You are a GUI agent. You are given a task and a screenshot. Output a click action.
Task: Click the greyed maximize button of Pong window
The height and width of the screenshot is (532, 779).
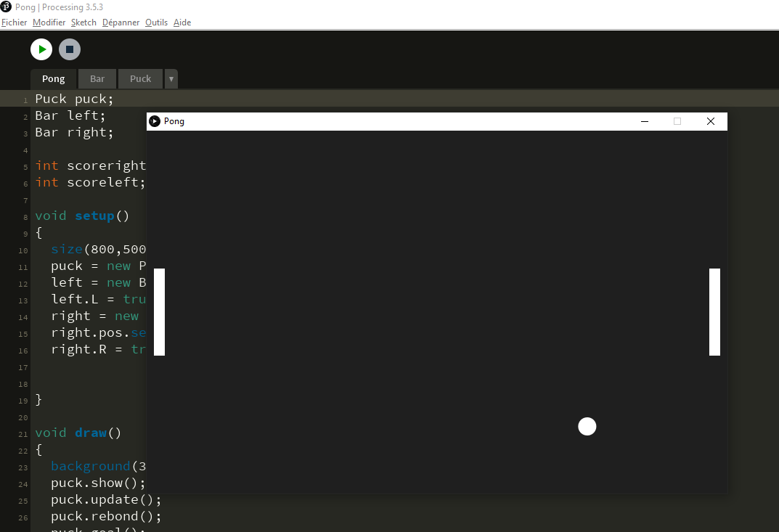pyautogui.click(x=677, y=121)
